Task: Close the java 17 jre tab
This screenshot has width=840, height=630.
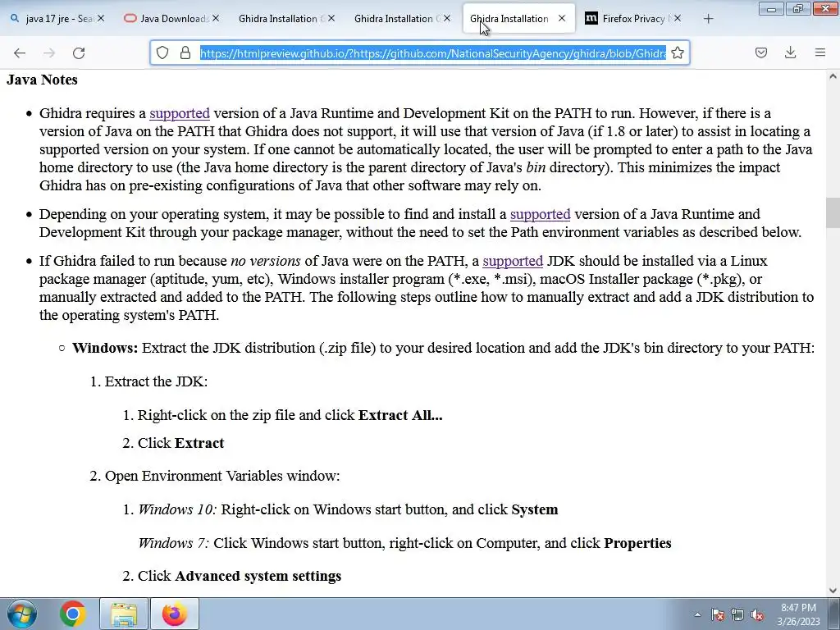Action: tap(100, 18)
